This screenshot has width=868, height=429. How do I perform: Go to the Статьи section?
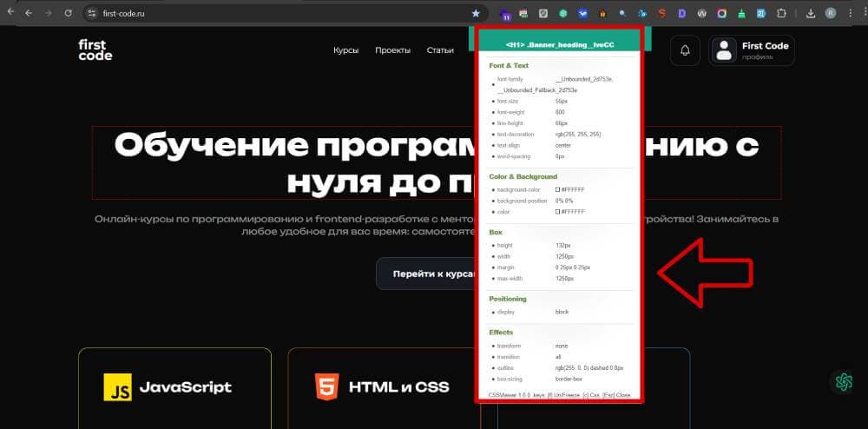click(x=440, y=50)
